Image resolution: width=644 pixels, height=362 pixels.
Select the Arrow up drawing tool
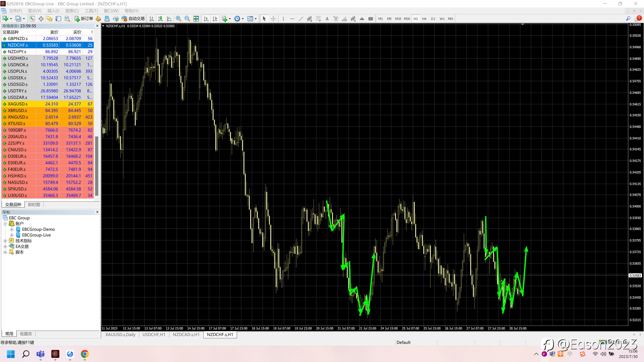click(362, 19)
